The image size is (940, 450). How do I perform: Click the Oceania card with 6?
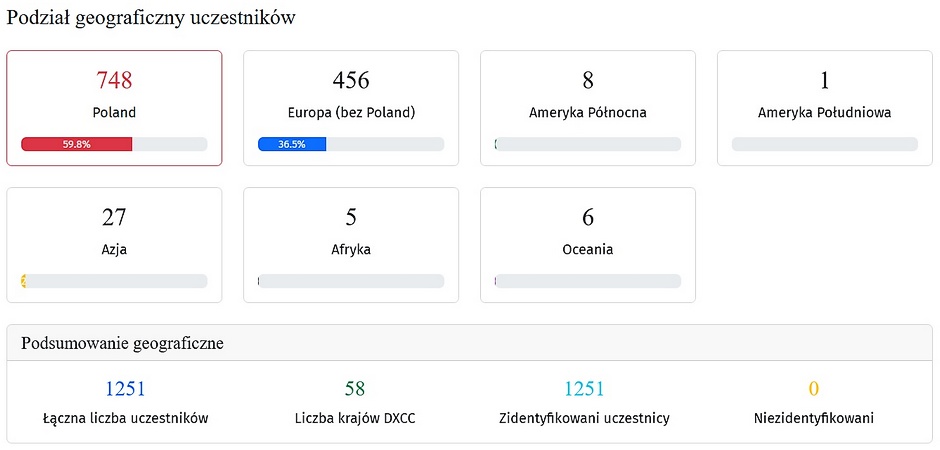point(588,245)
